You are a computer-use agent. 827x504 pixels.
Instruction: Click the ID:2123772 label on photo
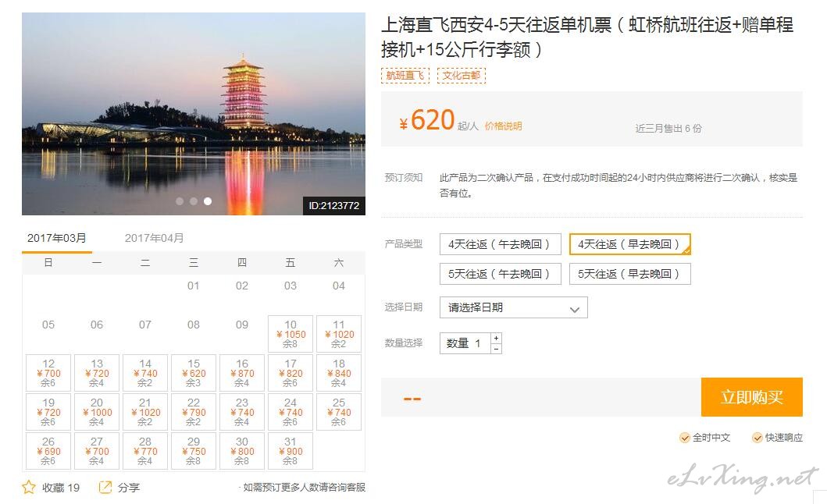(334, 206)
